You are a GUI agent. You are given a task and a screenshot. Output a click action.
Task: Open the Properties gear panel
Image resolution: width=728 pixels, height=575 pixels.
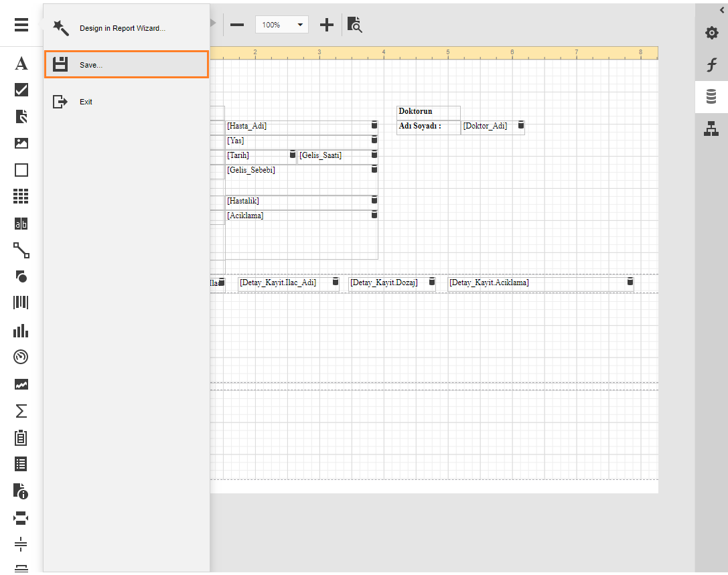pyautogui.click(x=711, y=33)
